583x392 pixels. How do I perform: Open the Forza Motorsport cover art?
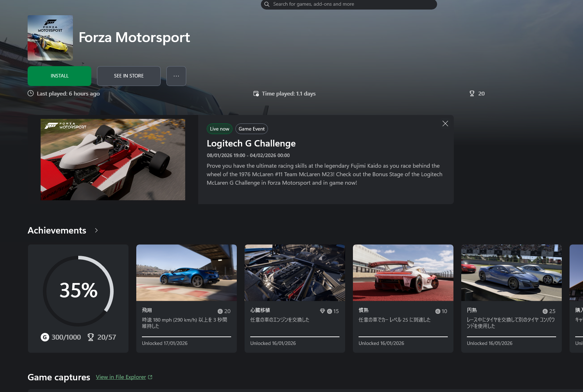pos(50,38)
